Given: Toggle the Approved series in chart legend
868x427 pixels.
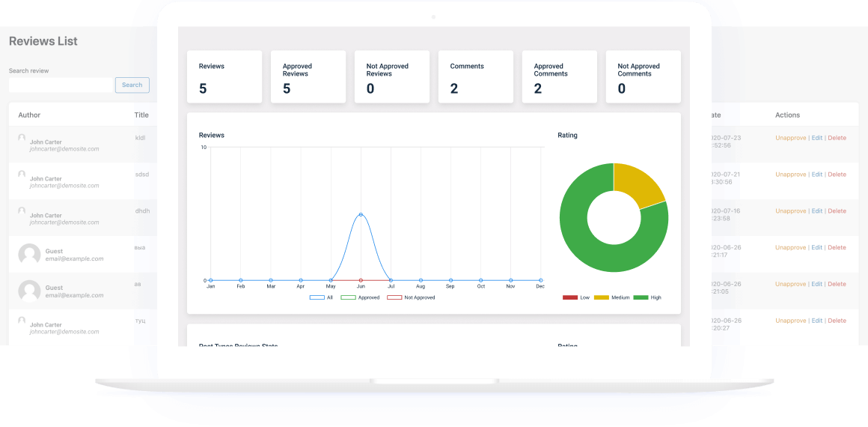Looking at the screenshot, I should point(360,298).
